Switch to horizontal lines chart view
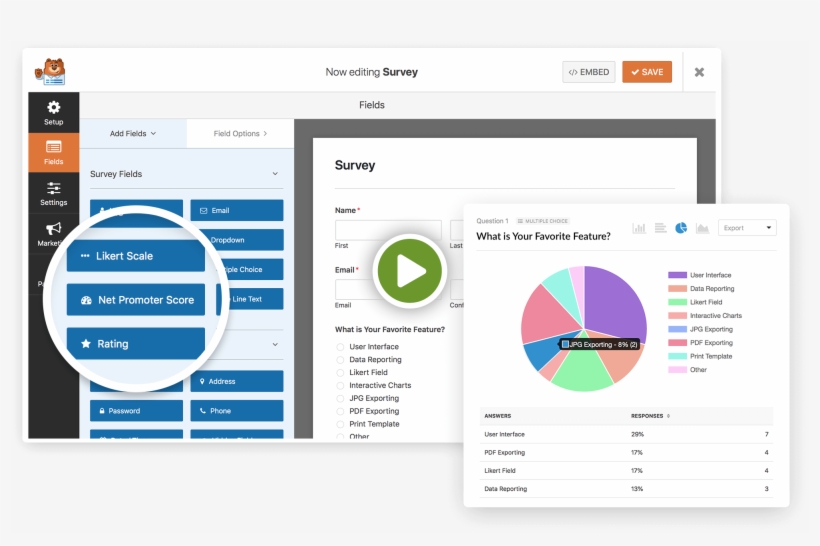820x546 pixels. (x=660, y=228)
